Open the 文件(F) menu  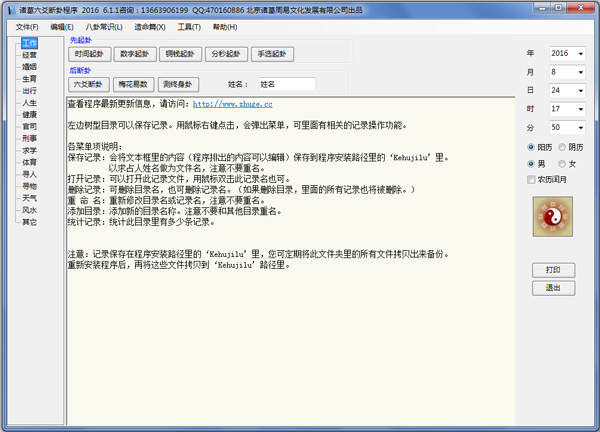27,27
